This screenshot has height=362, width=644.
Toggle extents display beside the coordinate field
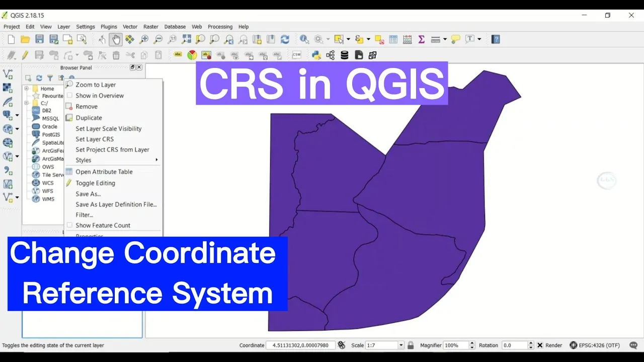[x=342, y=345]
